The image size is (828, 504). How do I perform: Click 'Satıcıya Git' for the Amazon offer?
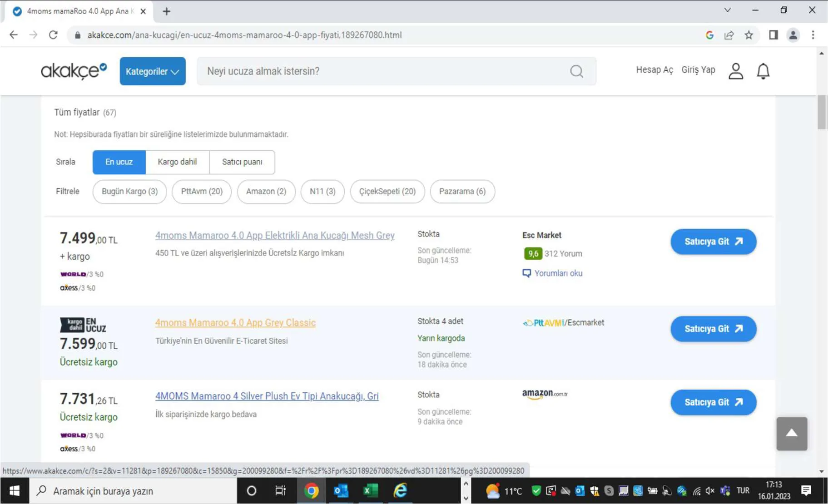point(714,402)
